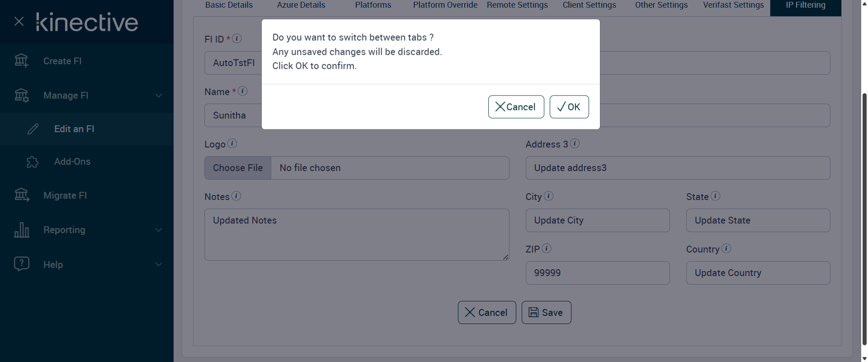
Task: Click the Help question mark icon
Action: [x=22, y=264]
